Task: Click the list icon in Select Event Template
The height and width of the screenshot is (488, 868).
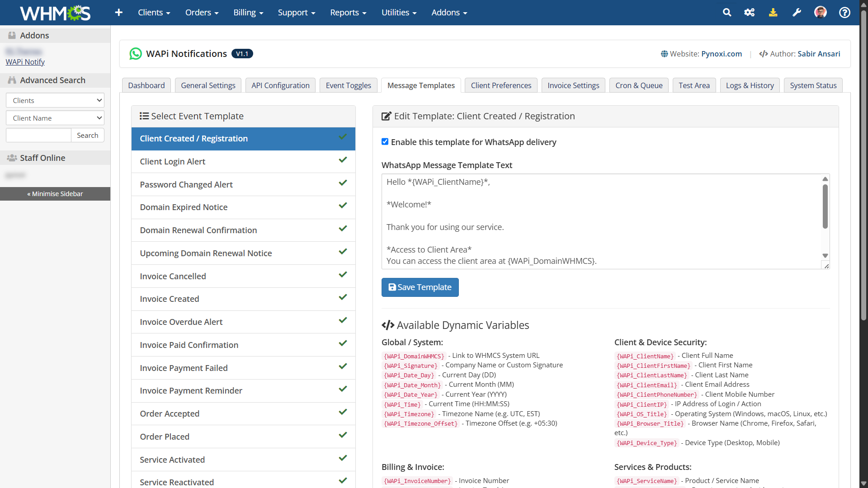Action: 144,116
